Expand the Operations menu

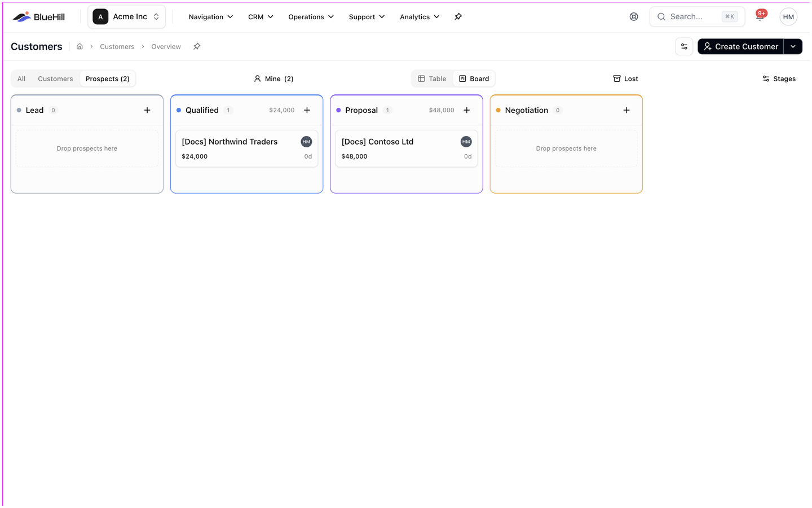point(311,17)
